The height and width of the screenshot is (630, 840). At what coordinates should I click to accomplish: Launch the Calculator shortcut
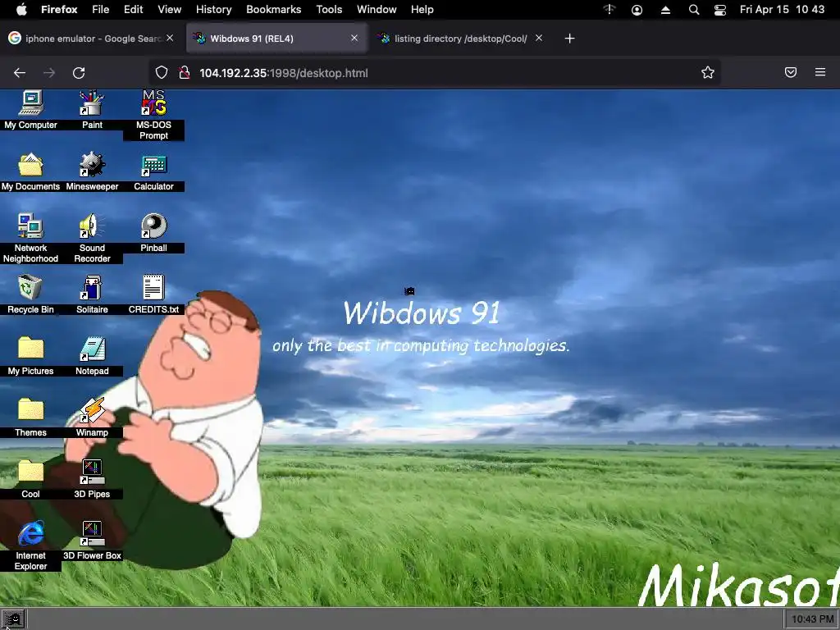(153, 171)
